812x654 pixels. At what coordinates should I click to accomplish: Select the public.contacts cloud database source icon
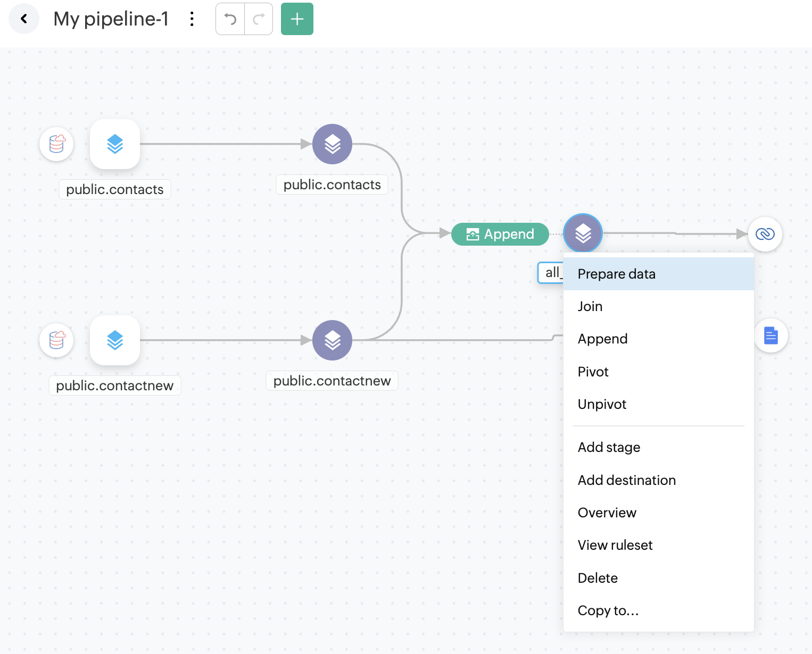(56, 144)
